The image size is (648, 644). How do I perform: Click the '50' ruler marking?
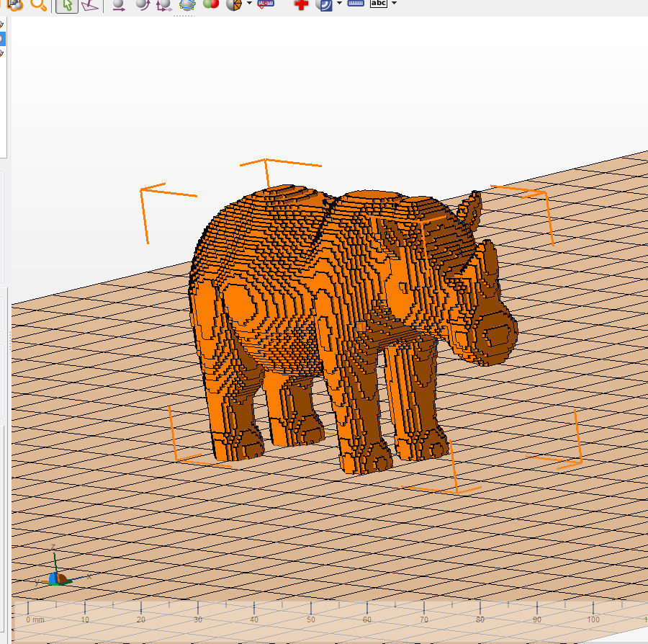point(311,620)
